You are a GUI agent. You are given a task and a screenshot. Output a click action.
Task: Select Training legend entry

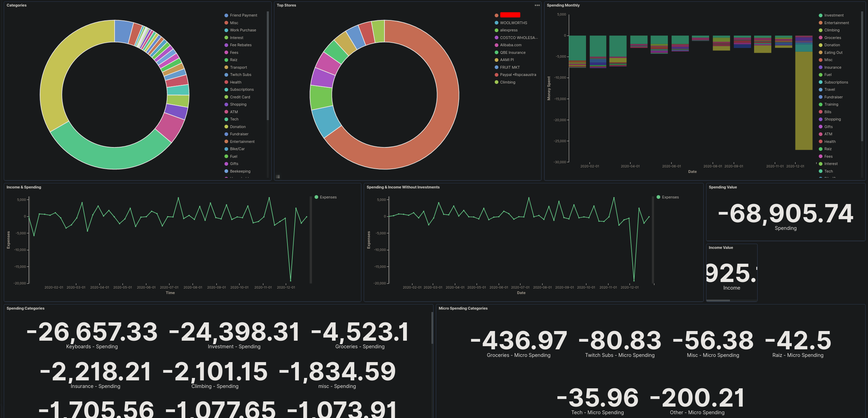(x=831, y=105)
